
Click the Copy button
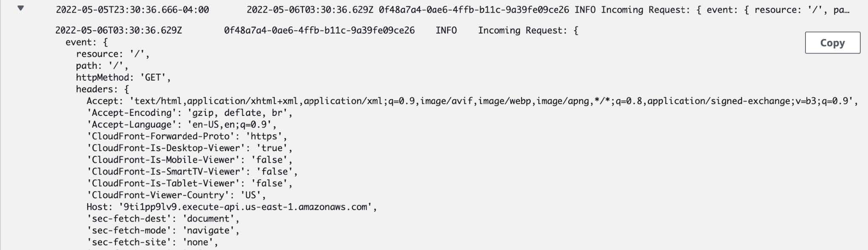pyautogui.click(x=832, y=43)
